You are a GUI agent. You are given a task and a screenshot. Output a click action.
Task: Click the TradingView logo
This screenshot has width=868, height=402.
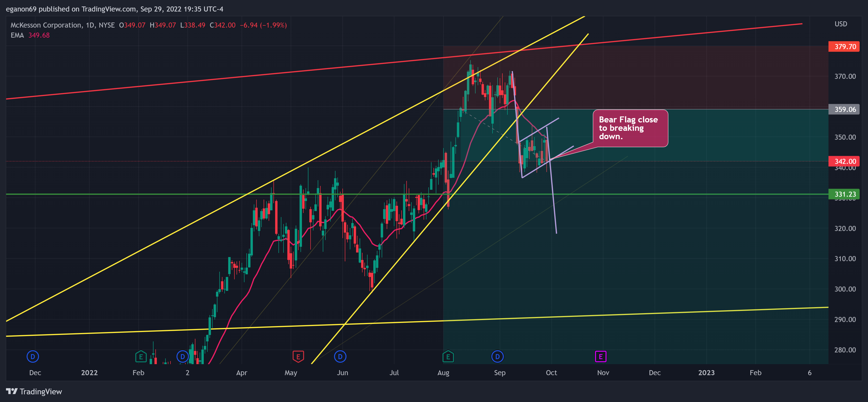point(34,391)
